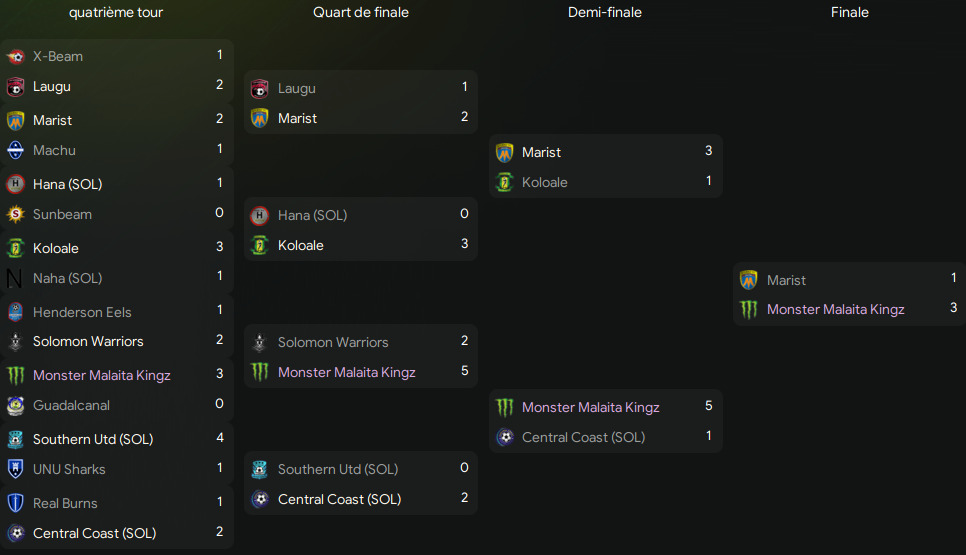Open the Marist vs Koloale semi-final match

(606, 166)
